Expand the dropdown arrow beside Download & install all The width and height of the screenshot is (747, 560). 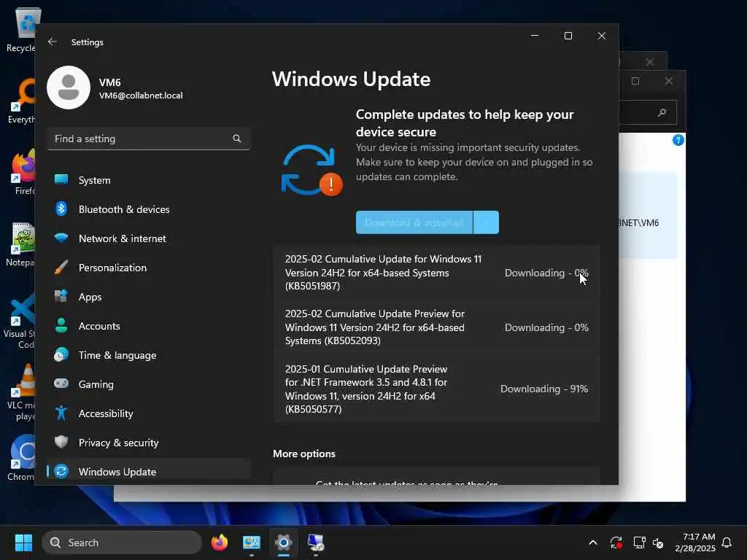click(x=486, y=222)
